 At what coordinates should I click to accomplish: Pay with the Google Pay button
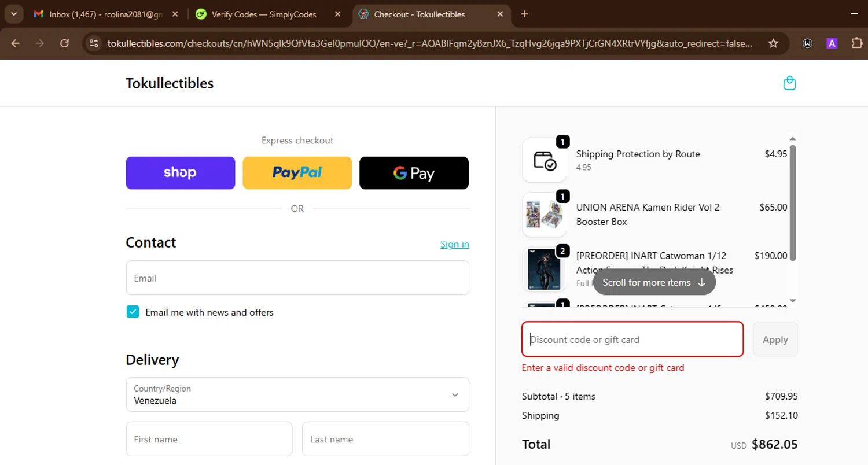414,173
